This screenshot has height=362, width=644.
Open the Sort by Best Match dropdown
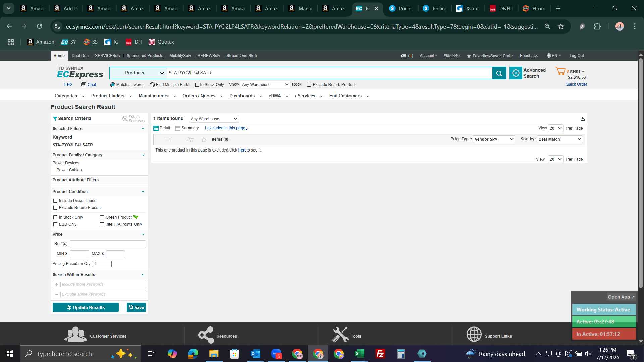click(x=560, y=139)
